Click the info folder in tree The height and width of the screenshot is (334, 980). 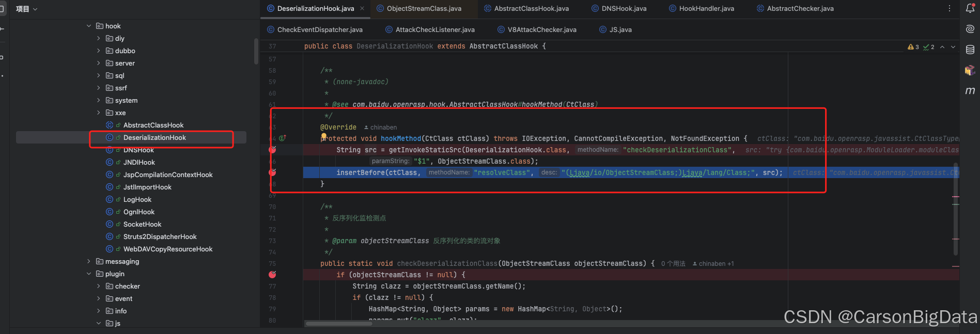[x=121, y=311]
